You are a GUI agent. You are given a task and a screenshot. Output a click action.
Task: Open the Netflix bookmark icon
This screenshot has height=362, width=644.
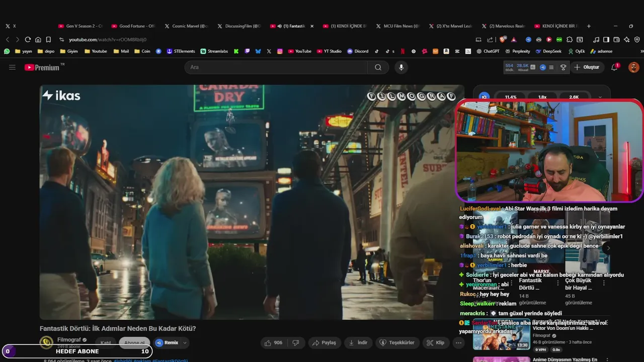(x=402, y=51)
